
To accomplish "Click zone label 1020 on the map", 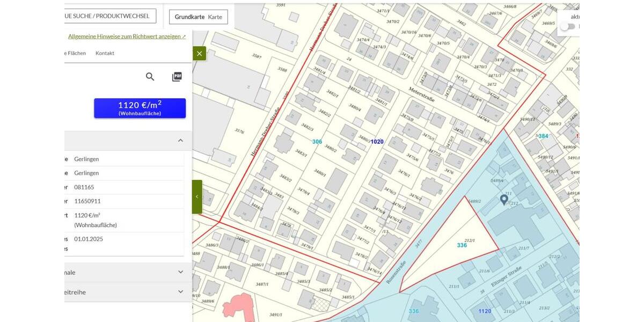I will [377, 142].
